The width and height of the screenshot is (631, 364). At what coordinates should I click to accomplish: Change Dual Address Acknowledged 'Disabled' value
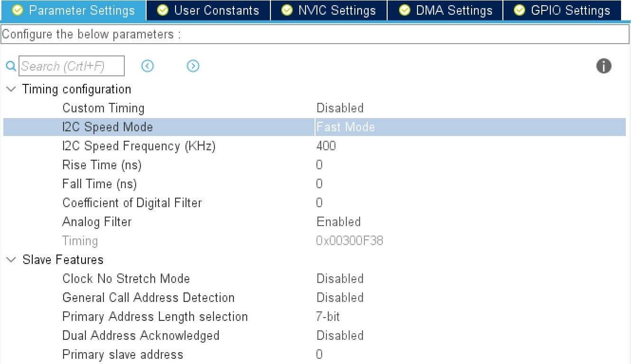pyautogui.click(x=340, y=336)
